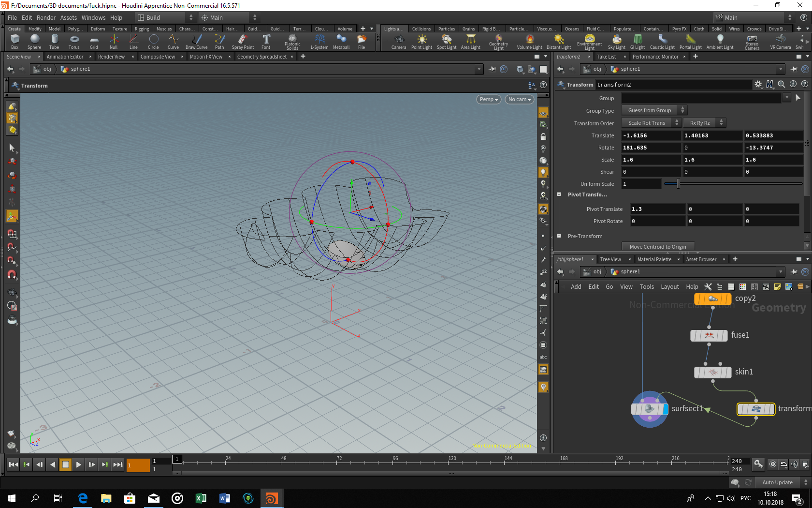This screenshot has width=812, height=508.
Task: Collapse the Pivot Transform section
Action: 559,194
